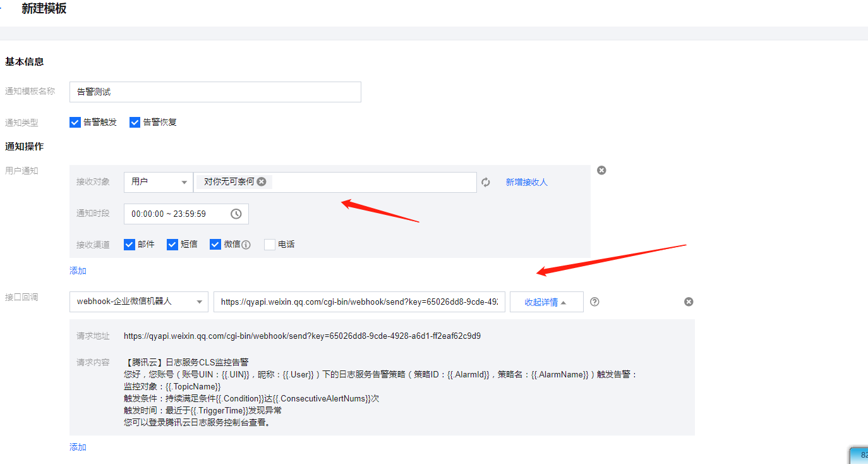Focus the webhook URL input field
The height and width of the screenshot is (464, 868).
[359, 302]
